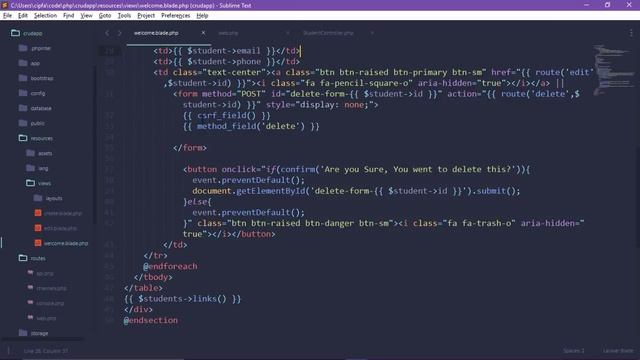Click the api.php file icon
Screen dimensions: 640x360
pyautogui.click(x=31, y=273)
